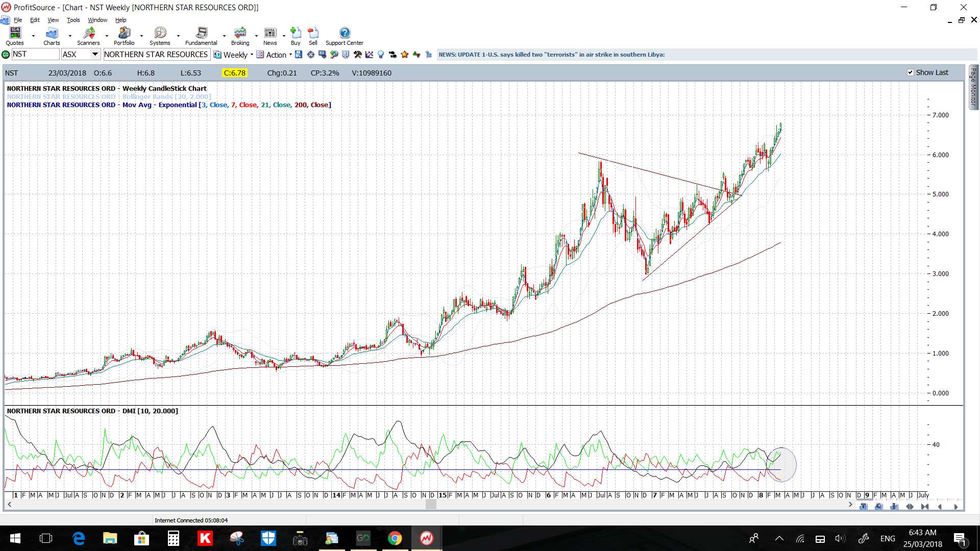Click the NST symbol input field
The width and height of the screenshot is (980, 551).
click(35, 55)
